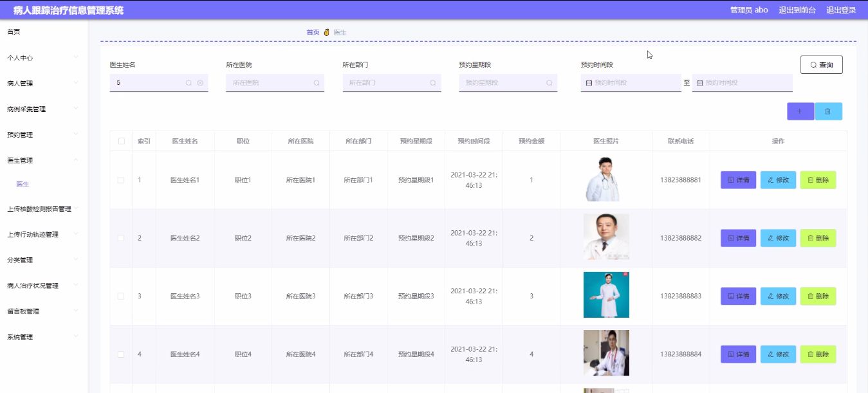The height and width of the screenshot is (393, 868).
Task: Click the 预约星期段3 cell
Action: click(416, 296)
